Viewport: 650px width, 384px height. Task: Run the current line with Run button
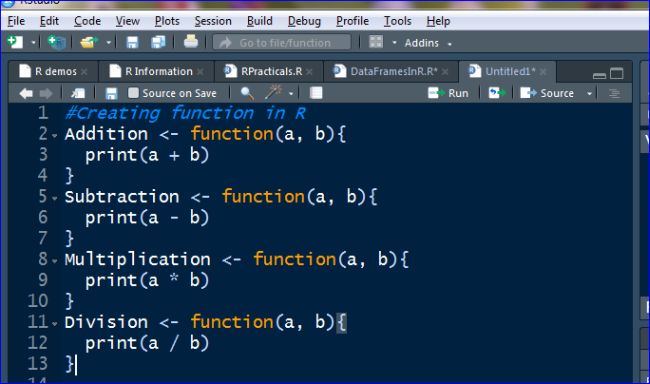click(x=448, y=93)
